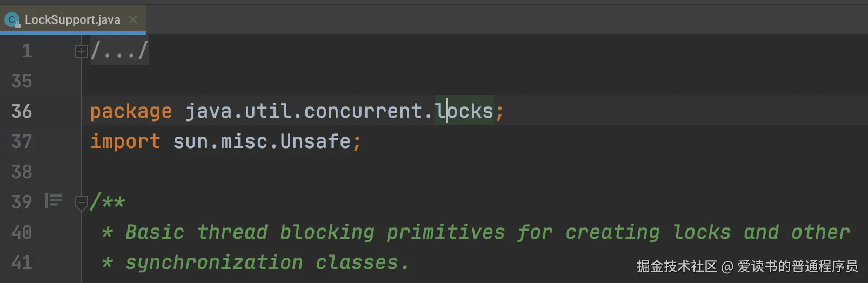Click line number 1 in the gutter
This screenshot has height=283, width=868.
(26, 51)
